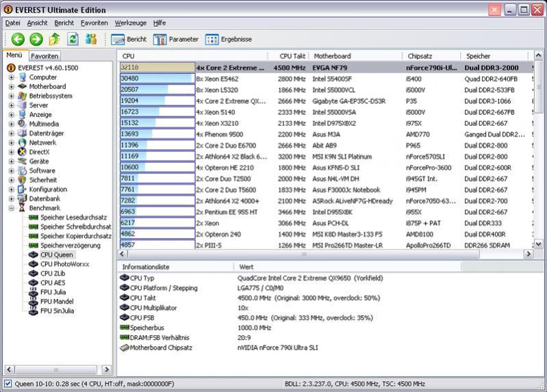Sort by the Motherboard column header

click(356, 56)
